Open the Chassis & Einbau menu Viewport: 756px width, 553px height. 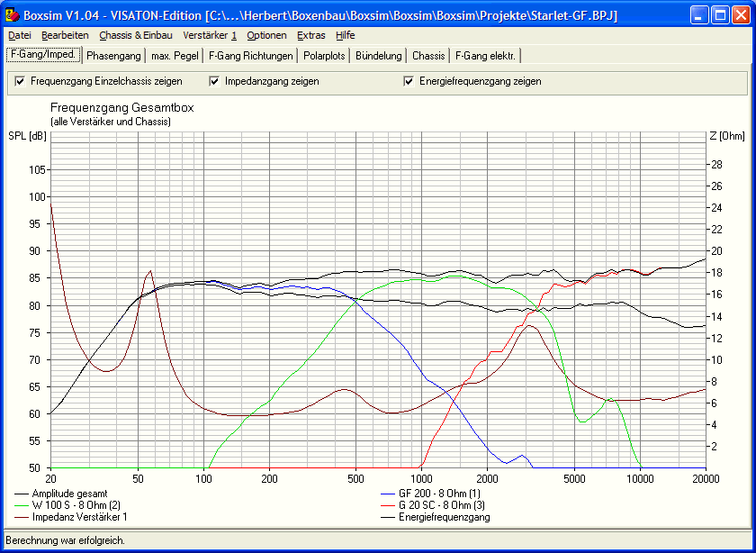coord(135,35)
